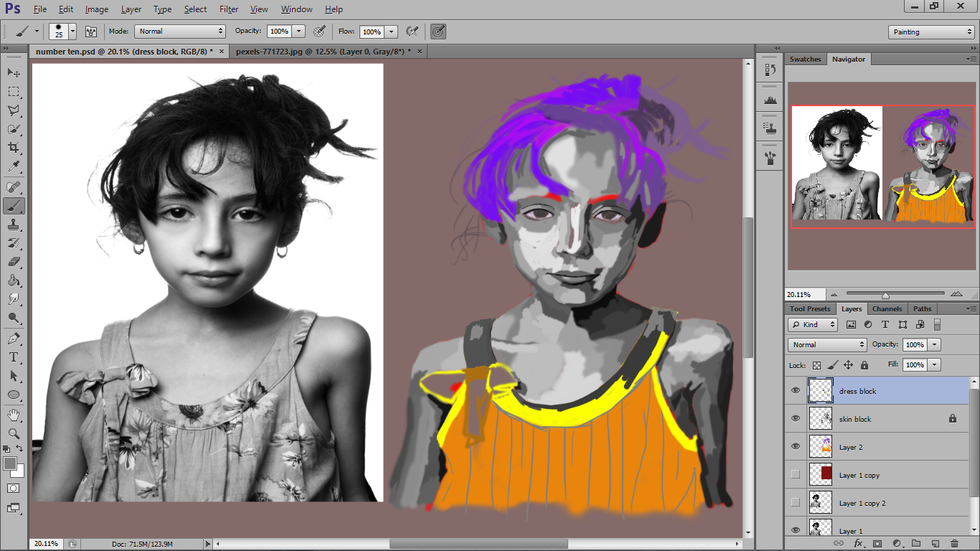Open the layer blend mode dropdown
The width and height of the screenshot is (980, 551).
coord(827,344)
